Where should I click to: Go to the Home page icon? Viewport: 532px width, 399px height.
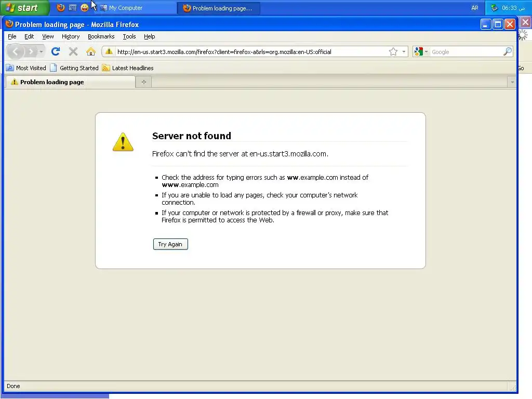(x=90, y=51)
